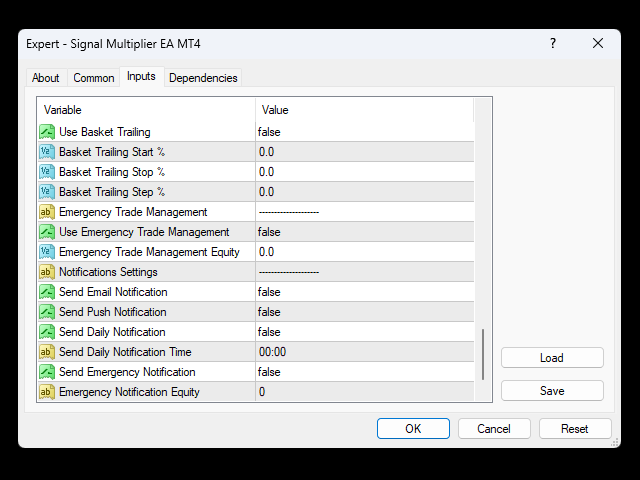640x480 pixels.
Task: Click the Notifications Settings section label
Action: [109, 272]
